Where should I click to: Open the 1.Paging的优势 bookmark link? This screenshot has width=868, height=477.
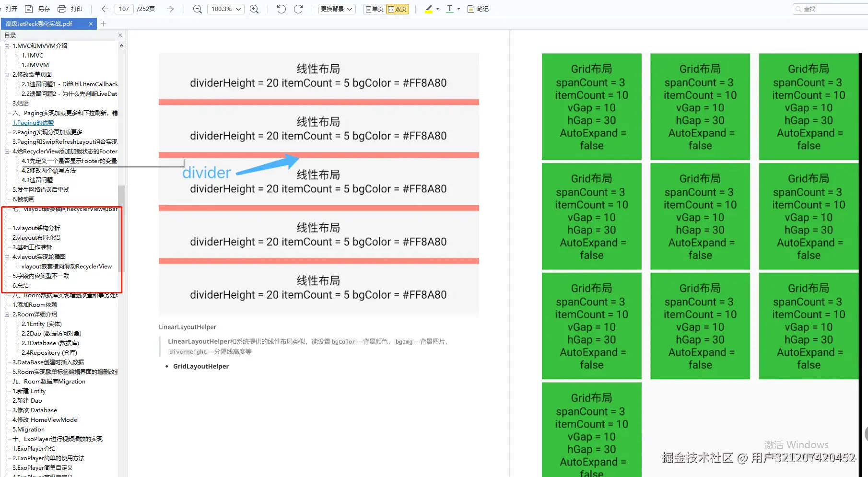(x=33, y=123)
